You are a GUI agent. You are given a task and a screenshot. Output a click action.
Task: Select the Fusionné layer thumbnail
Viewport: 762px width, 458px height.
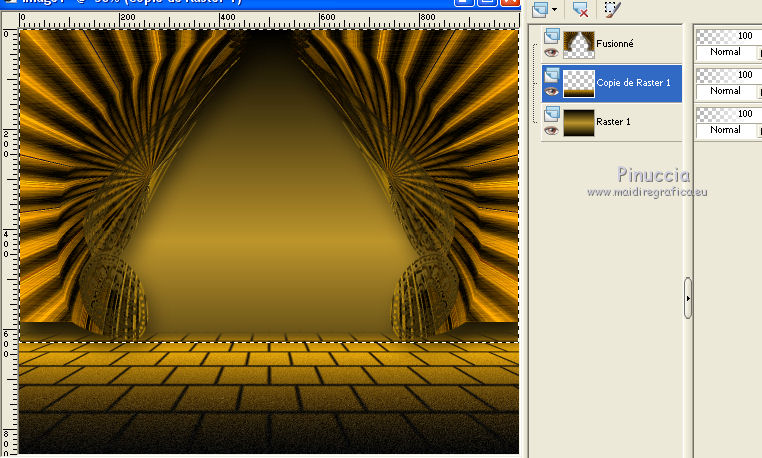click(578, 45)
